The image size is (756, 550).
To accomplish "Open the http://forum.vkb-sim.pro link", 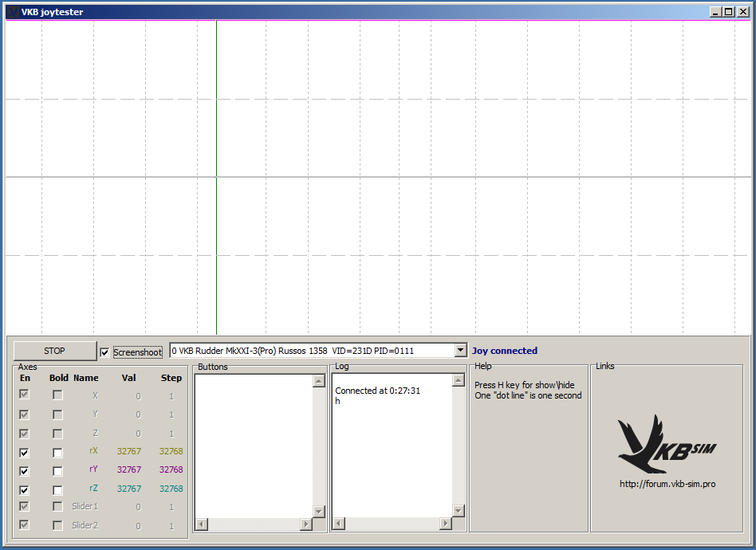I will click(x=667, y=484).
